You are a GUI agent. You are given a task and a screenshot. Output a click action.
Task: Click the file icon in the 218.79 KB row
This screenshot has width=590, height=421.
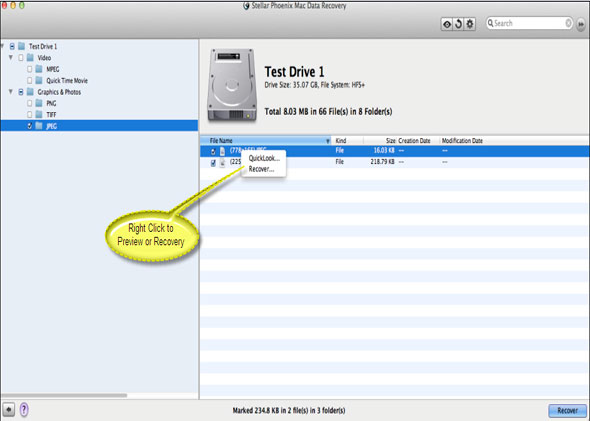pos(222,163)
